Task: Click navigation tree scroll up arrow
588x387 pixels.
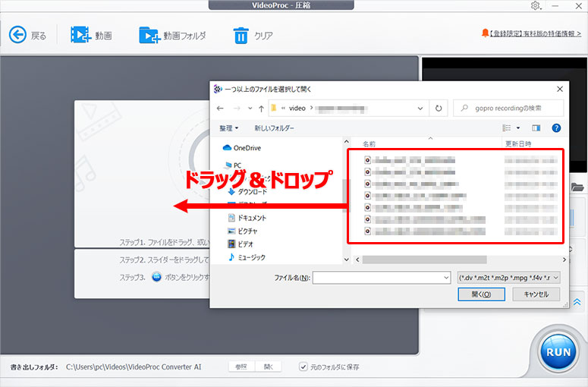Action: pos(346,142)
